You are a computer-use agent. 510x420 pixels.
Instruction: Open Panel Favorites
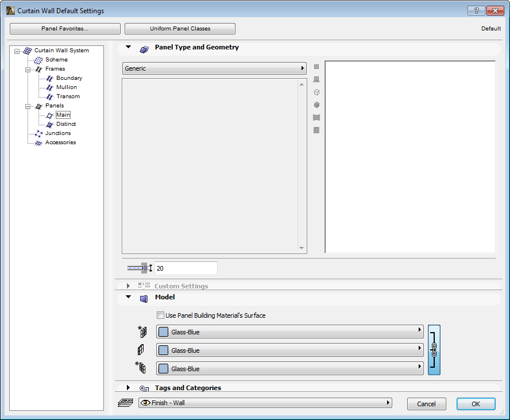pyautogui.click(x=65, y=29)
